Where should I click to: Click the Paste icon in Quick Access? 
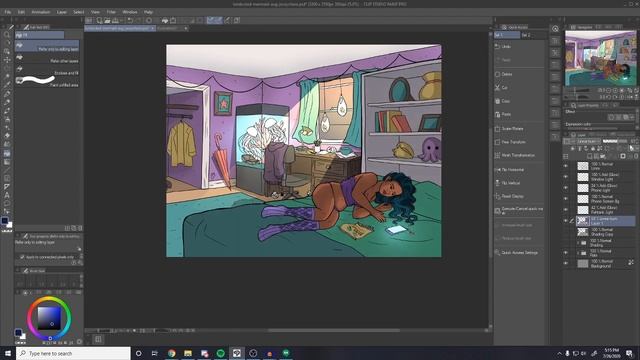pyautogui.click(x=497, y=114)
